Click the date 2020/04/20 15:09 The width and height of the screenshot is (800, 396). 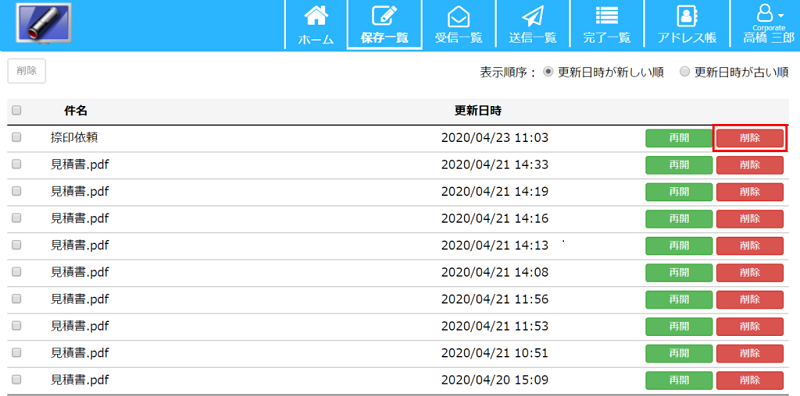pos(495,380)
